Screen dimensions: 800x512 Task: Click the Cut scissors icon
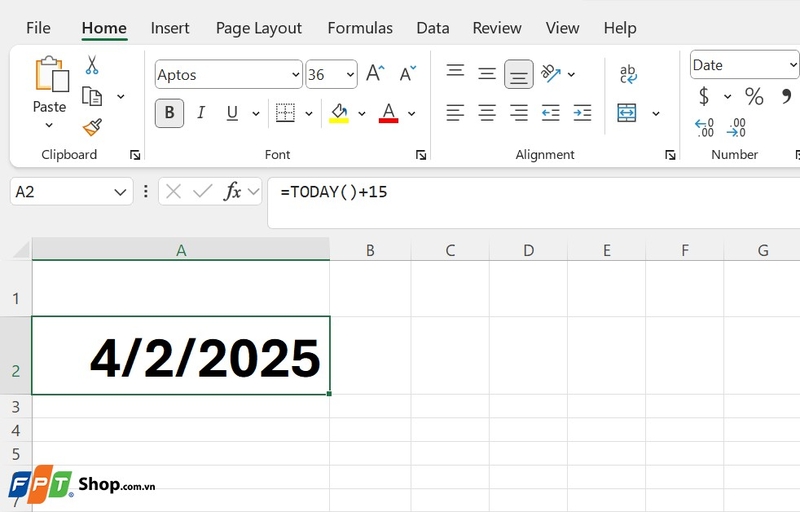click(x=92, y=65)
